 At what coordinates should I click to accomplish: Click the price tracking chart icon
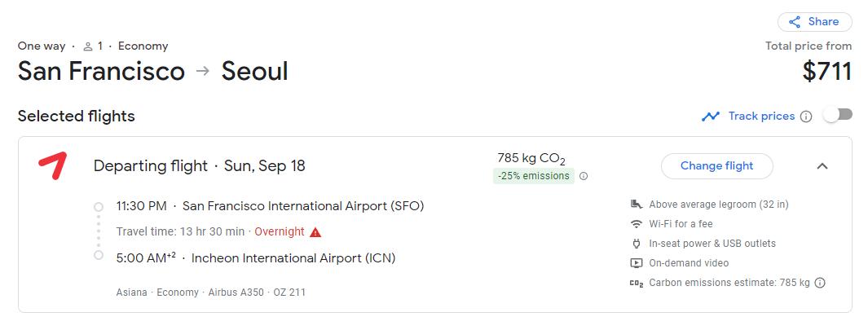tap(711, 117)
